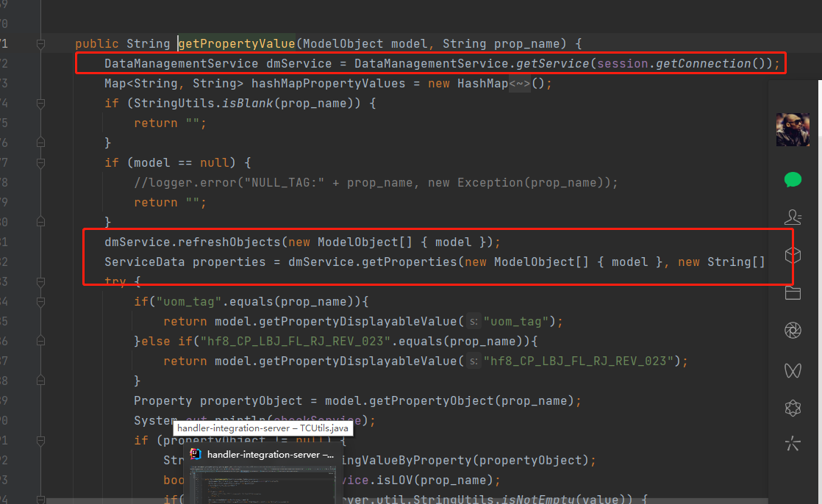Collapse the if StringUtils.isBlank block fold marker
Screen dimensions: 822x504
point(40,104)
